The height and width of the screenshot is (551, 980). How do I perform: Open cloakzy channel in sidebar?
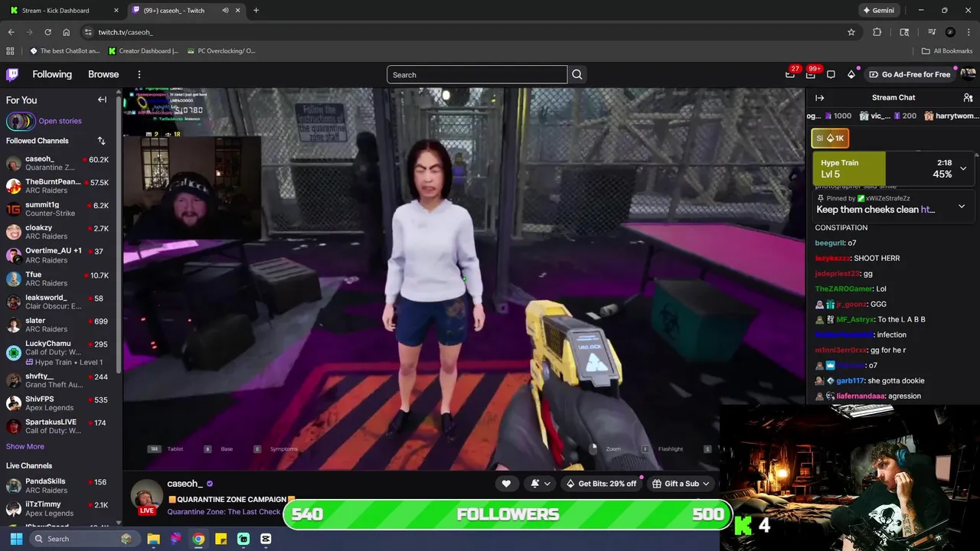pyautogui.click(x=60, y=232)
